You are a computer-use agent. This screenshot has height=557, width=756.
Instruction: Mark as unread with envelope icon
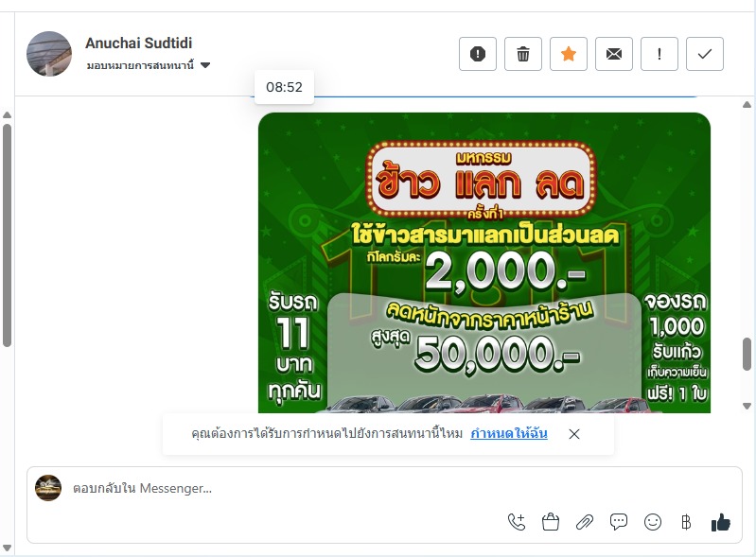click(614, 54)
